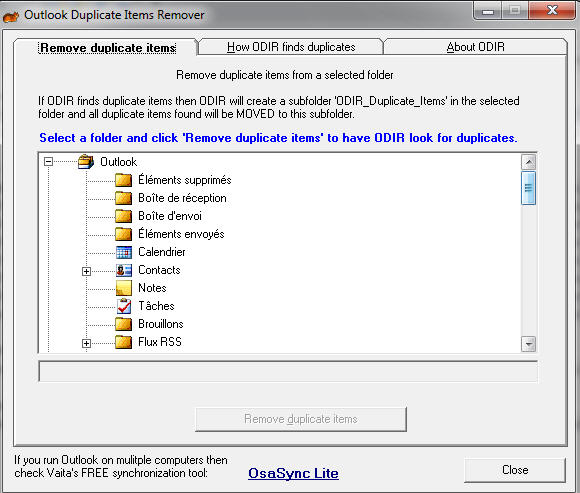Collapse the Outlook root tree node
The image size is (580, 493).
(x=48, y=162)
